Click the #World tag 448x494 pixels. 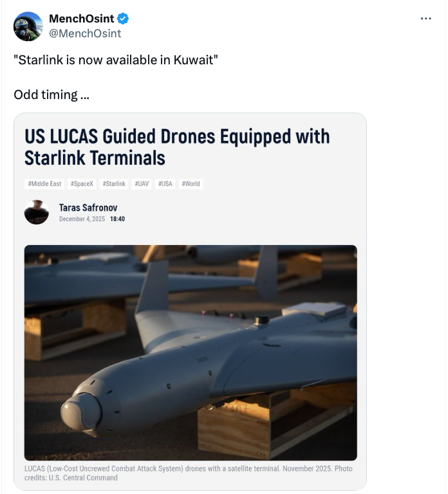point(191,184)
